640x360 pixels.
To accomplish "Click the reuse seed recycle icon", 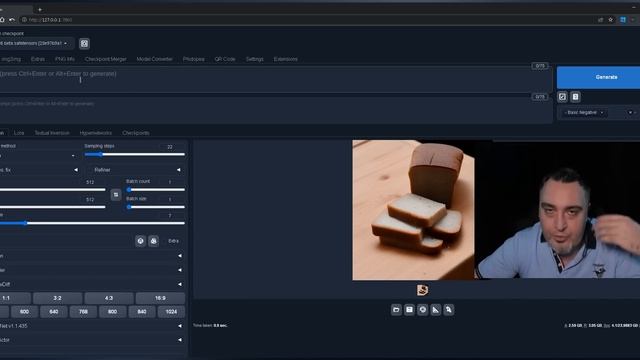I will click(153, 241).
